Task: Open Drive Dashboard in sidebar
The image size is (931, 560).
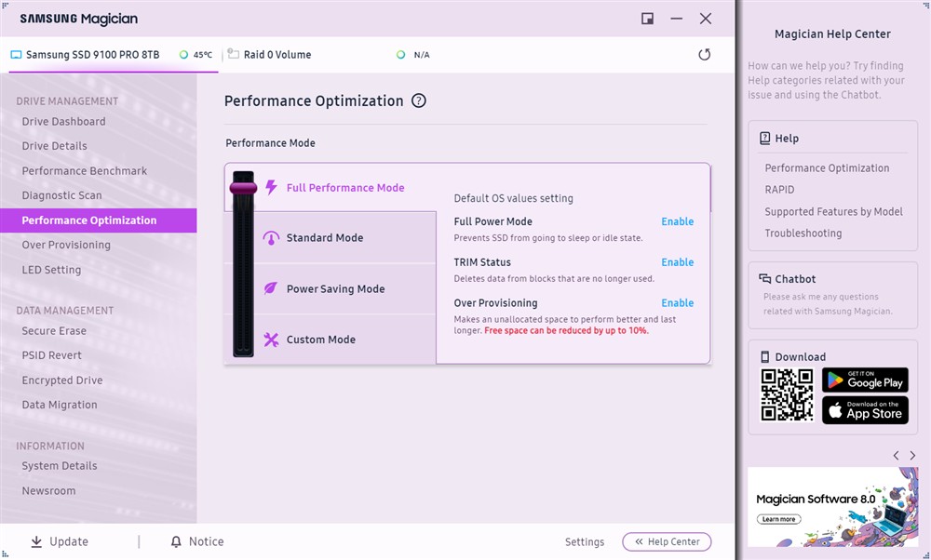Action: click(x=63, y=122)
